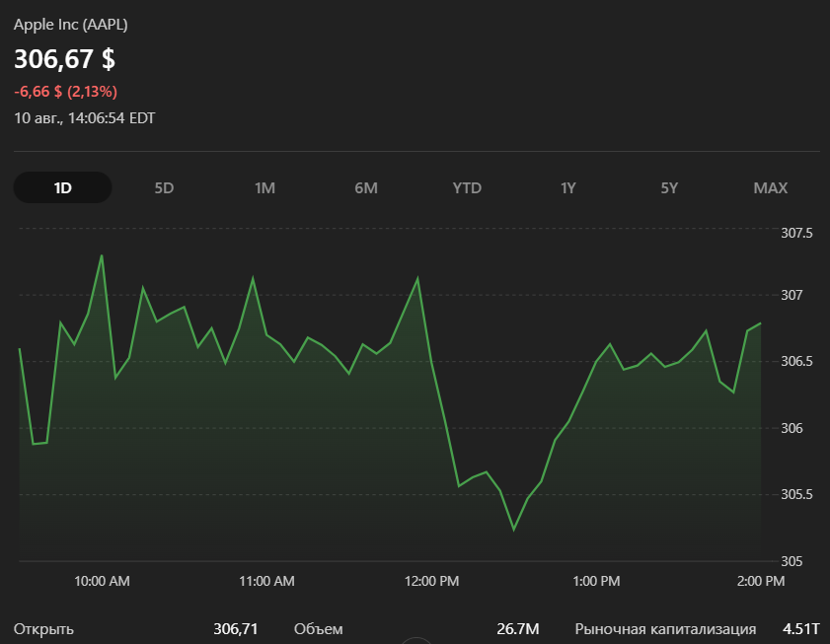Switch chart to 5D range

pyautogui.click(x=164, y=187)
